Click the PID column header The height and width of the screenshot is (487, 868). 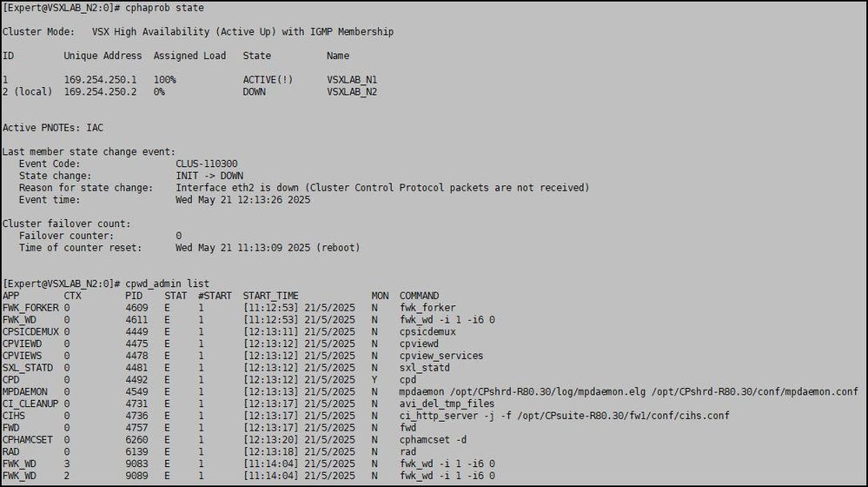(133, 296)
